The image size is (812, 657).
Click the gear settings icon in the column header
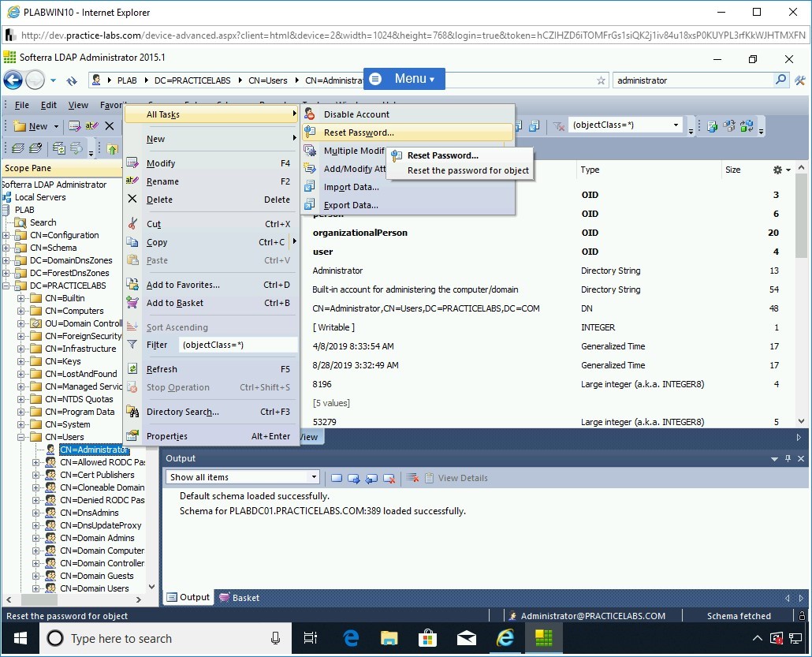tap(778, 170)
